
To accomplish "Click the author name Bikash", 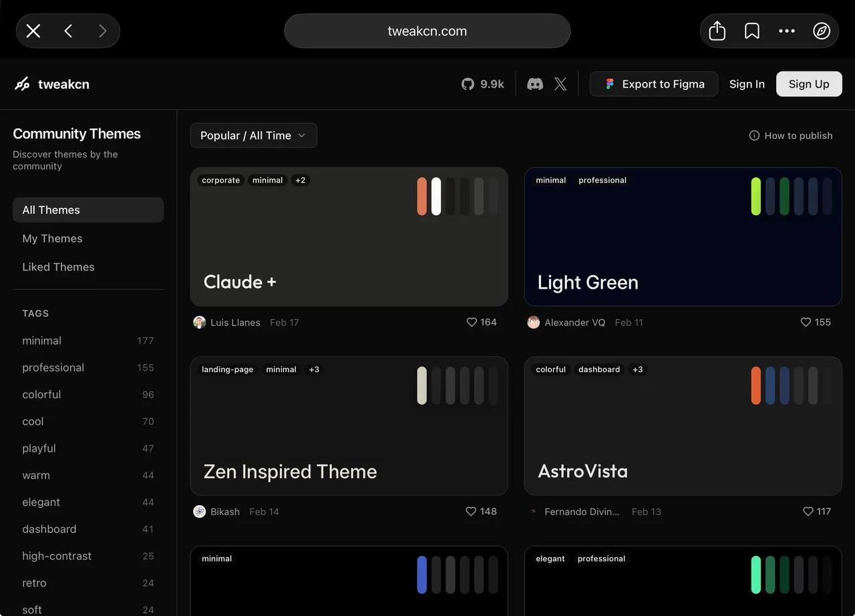I will tap(225, 511).
